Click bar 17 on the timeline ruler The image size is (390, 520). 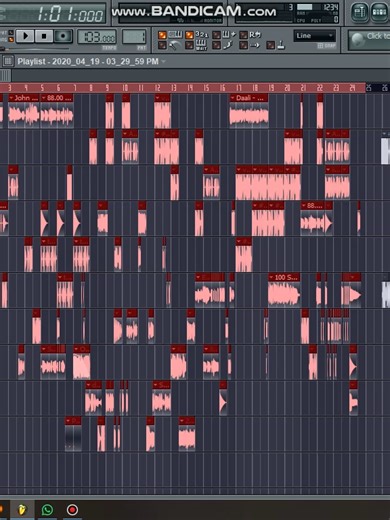click(239, 88)
